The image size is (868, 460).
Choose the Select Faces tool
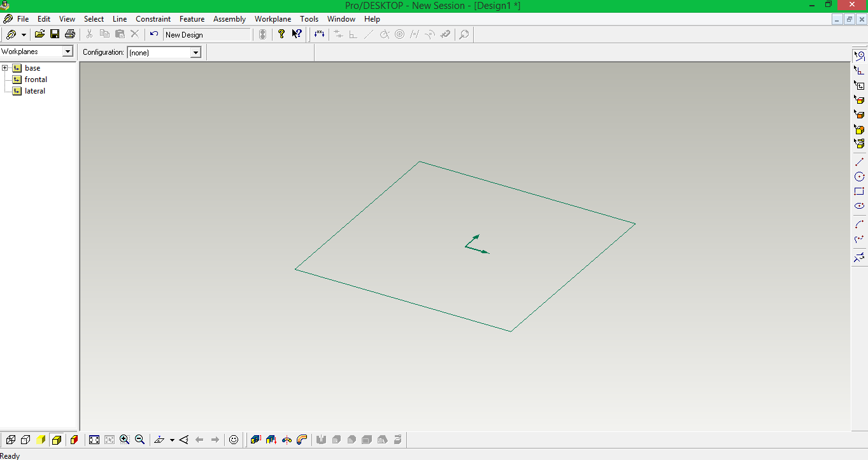click(859, 115)
